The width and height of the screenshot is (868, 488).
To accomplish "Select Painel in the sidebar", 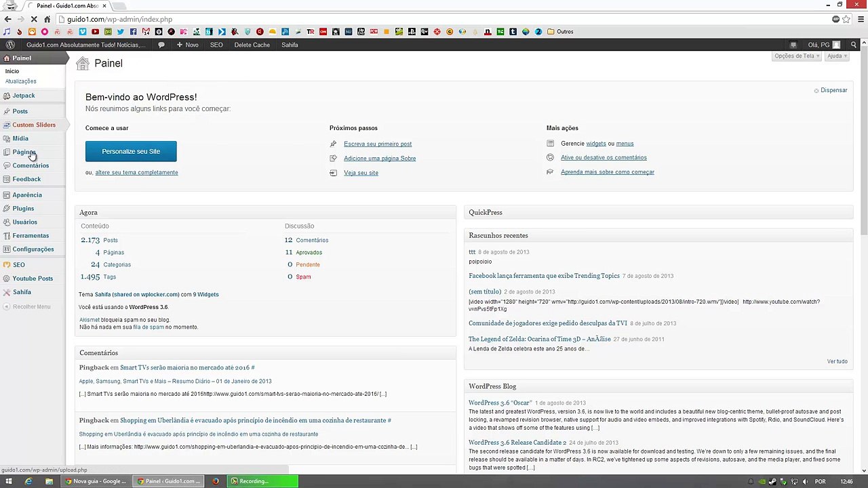I will pyautogui.click(x=33, y=58).
